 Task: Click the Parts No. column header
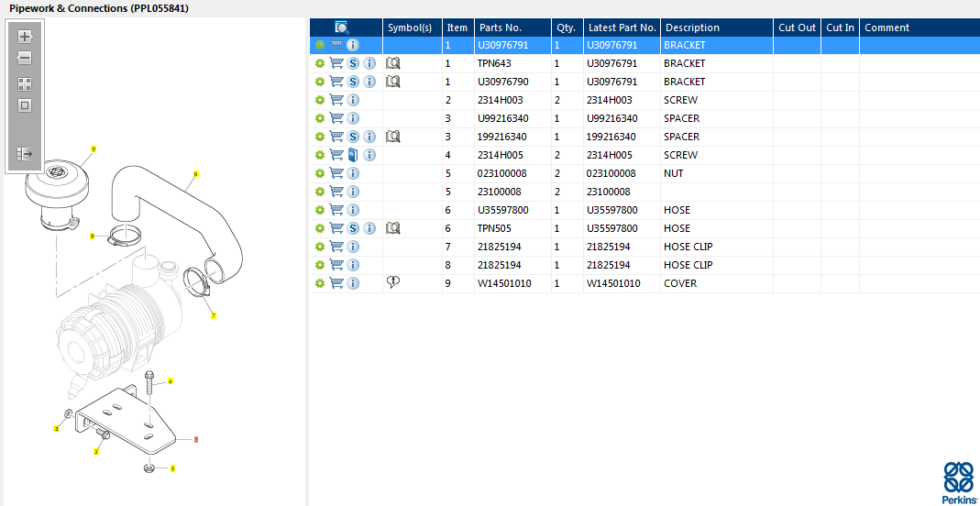pyautogui.click(x=512, y=27)
